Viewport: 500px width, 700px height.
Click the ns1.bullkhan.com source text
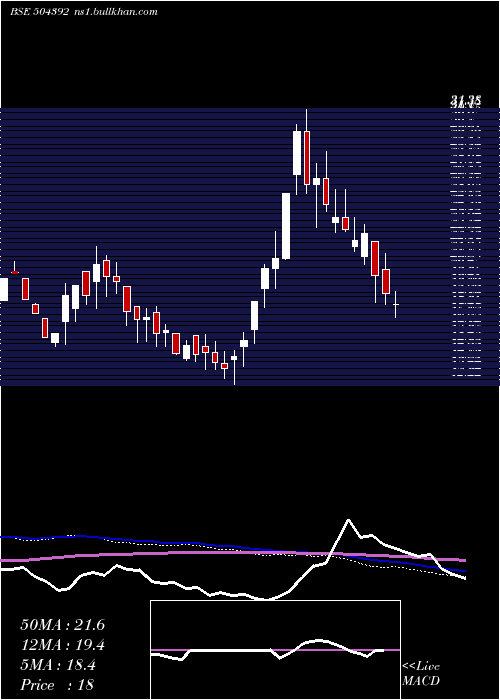(116, 12)
